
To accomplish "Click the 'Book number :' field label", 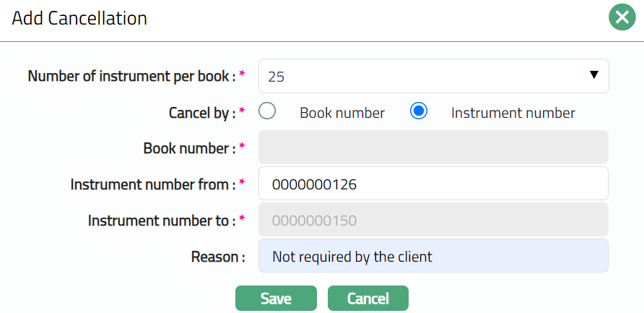I will [190, 148].
